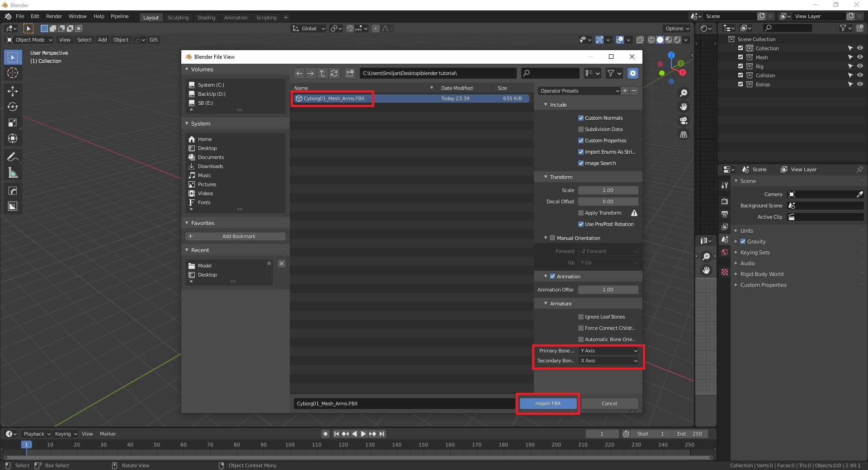Enable the Ignore Leaf Bones checkbox
Image resolution: width=868 pixels, height=470 pixels.
(581, 317)
